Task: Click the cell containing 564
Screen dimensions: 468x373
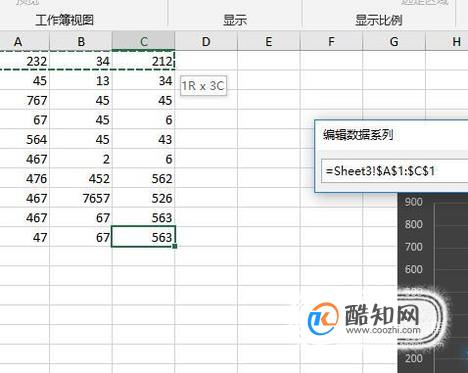Action: pyautogui.click(x=24, y=139)
